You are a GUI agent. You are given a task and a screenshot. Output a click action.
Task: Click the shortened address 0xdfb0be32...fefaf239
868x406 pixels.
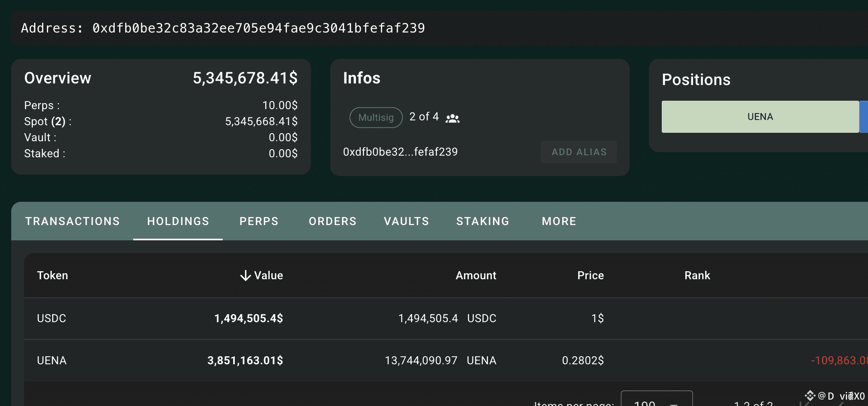(400, 152)
